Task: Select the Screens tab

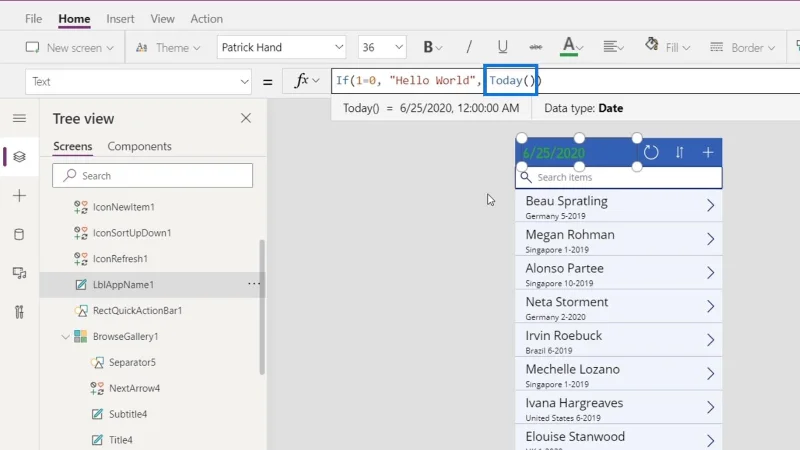Action: point(72,146)
